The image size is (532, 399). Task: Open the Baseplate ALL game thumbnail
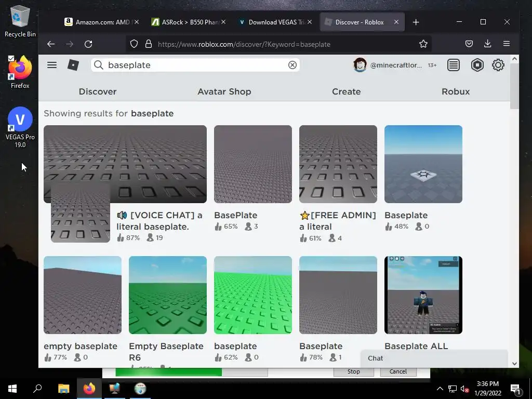[x=423, y=295]
